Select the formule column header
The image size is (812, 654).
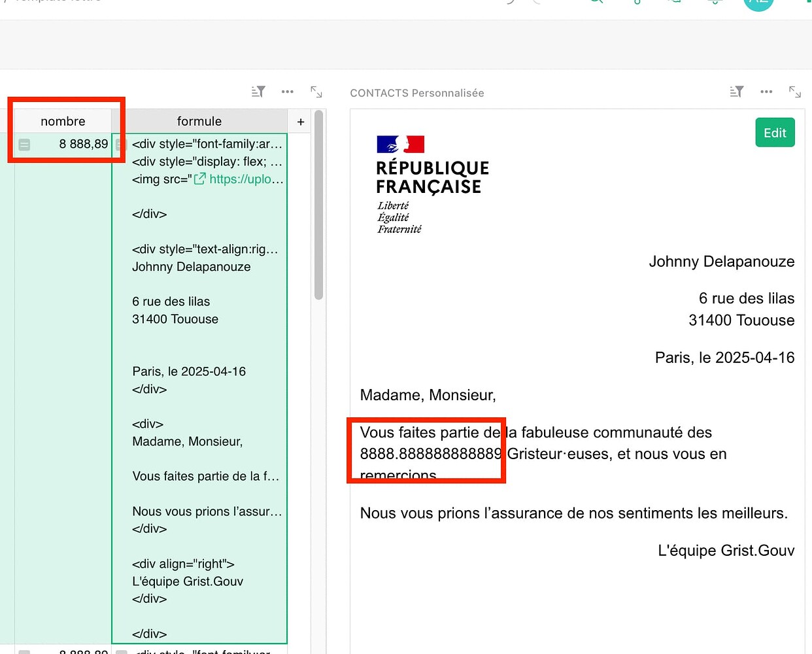(x=199, y=121)
